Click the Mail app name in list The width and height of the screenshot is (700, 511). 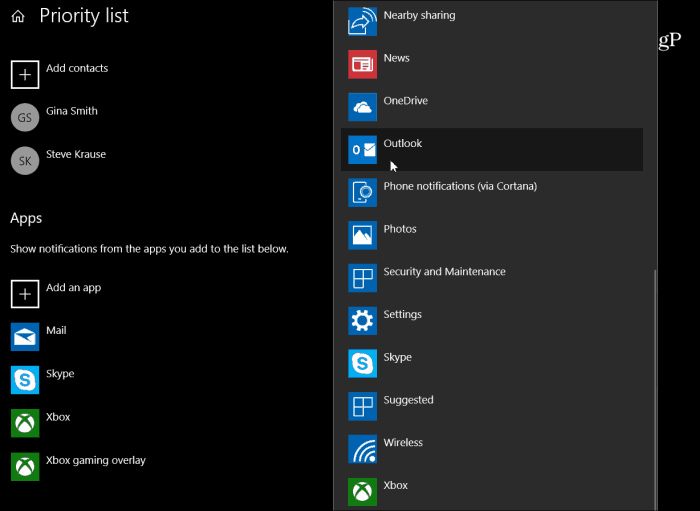(56, 331)
